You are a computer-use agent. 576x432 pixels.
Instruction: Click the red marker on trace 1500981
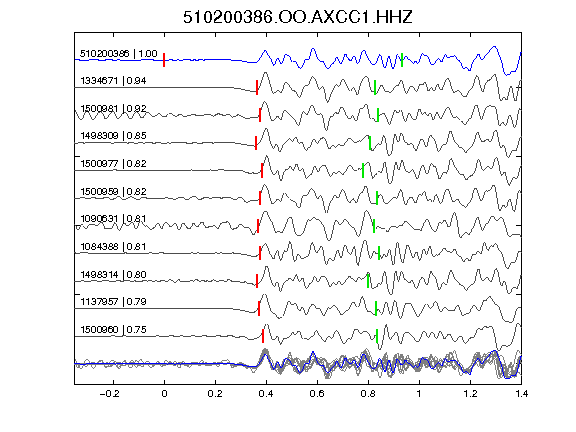click(x=260, y=115)
